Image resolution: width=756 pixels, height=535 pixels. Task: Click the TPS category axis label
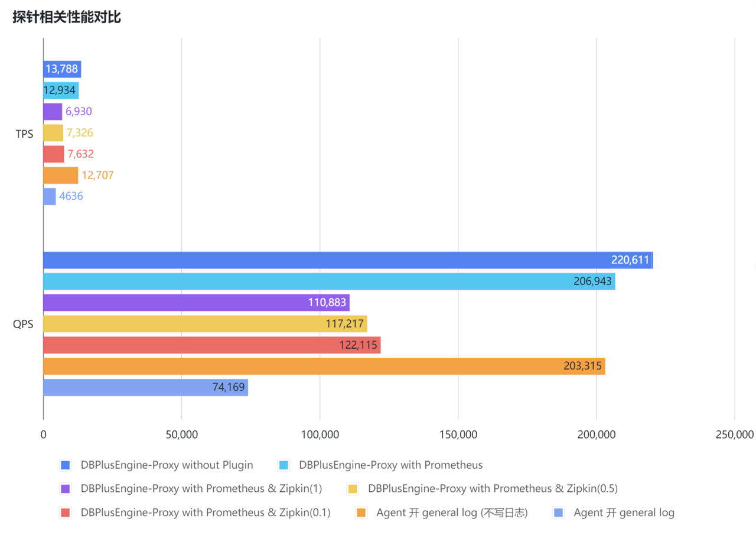coord(25,134)
